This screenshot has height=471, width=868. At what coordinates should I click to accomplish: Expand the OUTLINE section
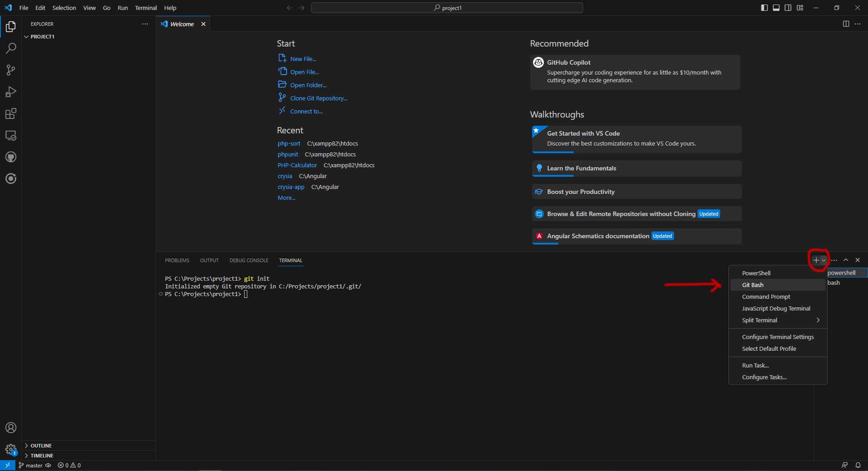tap(41, 446)
